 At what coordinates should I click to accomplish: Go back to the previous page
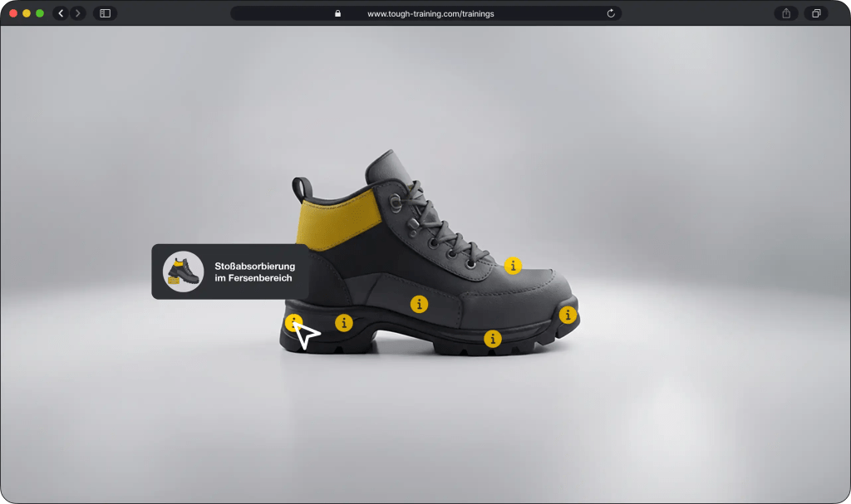(61, 13)
